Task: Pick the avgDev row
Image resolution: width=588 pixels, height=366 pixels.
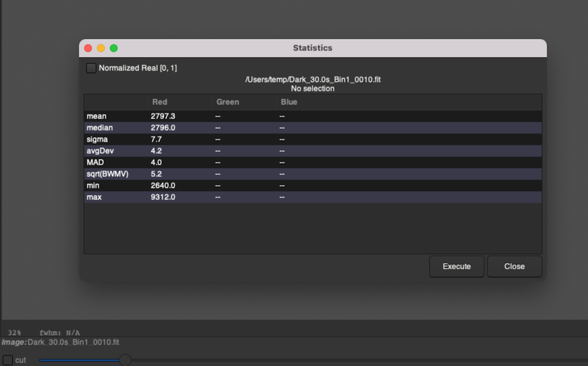Action: click(100, 151)
